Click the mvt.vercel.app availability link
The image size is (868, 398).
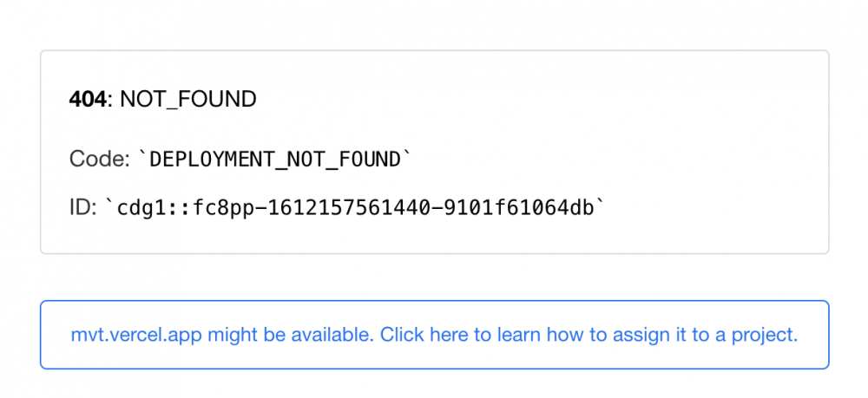point(434,335)
